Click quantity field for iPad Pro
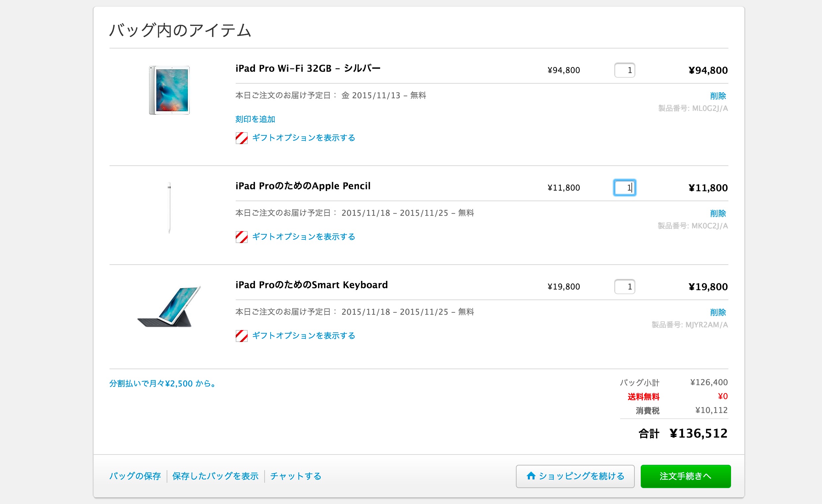Image resolution: width=822 pixels, height=504 pixels. click(624, 70)
